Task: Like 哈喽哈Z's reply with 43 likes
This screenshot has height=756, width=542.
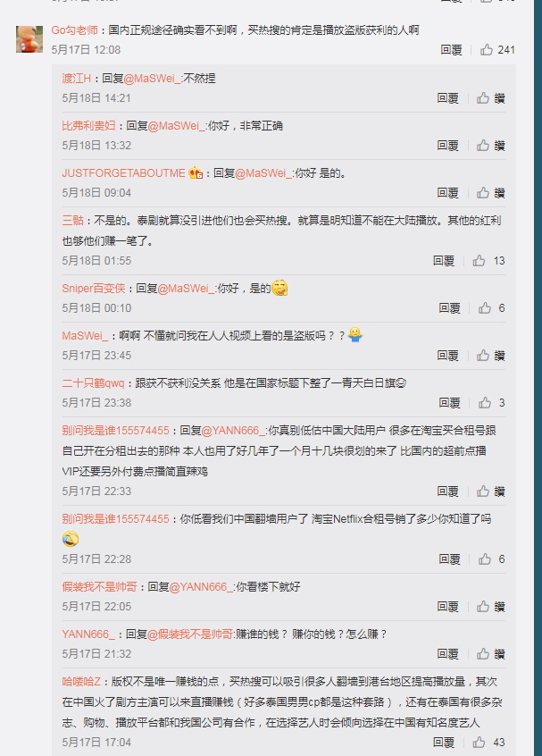Action: (488, 743)
